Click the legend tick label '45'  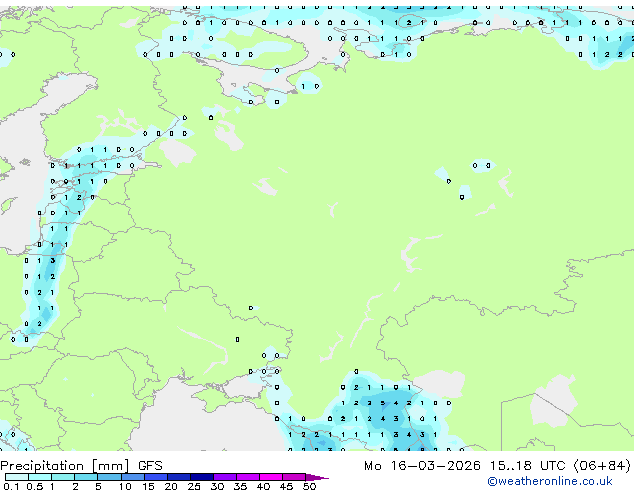[x=286, y=486]
